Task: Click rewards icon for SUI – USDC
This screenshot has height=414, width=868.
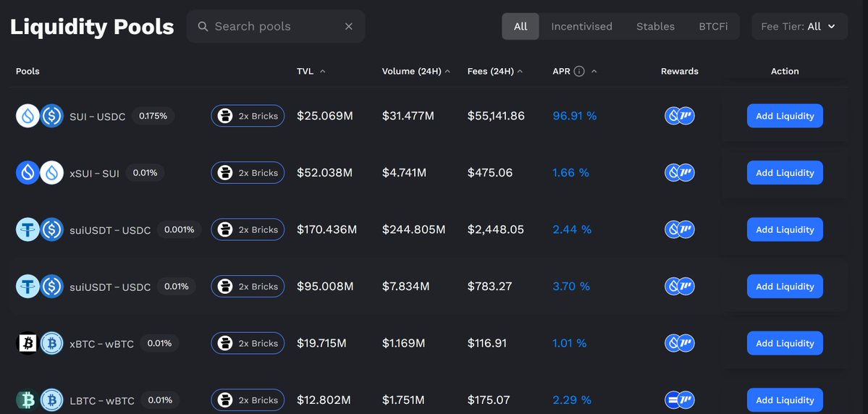Action: [679, 116]
